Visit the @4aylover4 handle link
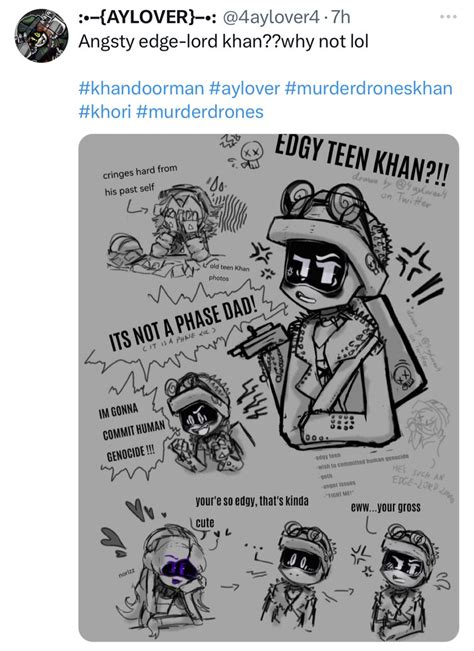Image resolution: width=474 pixels, height=651 pixels. tap(271, 17)
